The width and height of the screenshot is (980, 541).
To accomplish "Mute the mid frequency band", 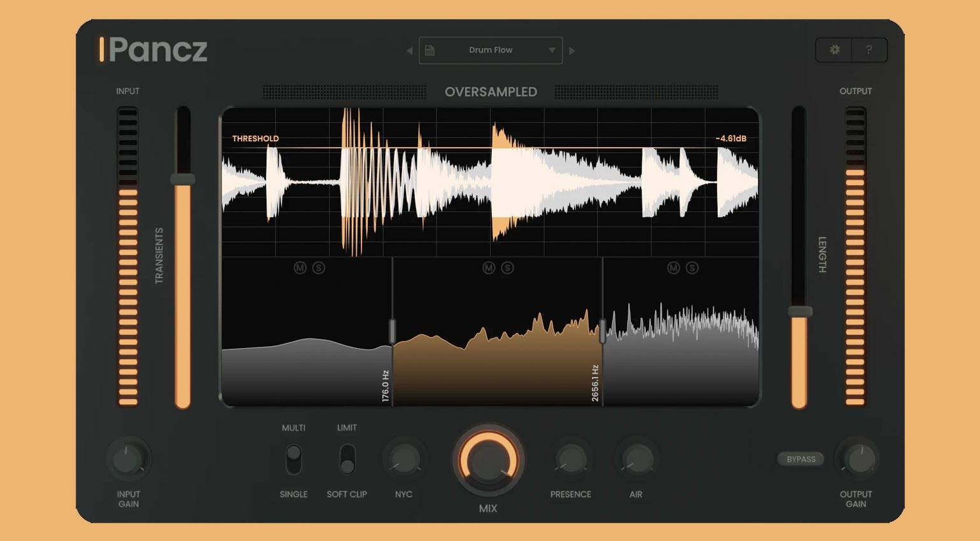I will tap(489, 268).
